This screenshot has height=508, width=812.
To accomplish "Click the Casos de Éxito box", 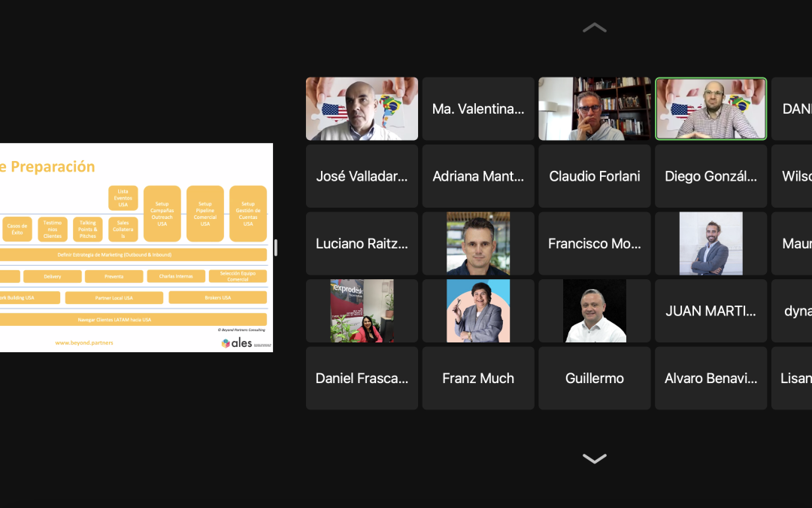I will pos(17,229).
